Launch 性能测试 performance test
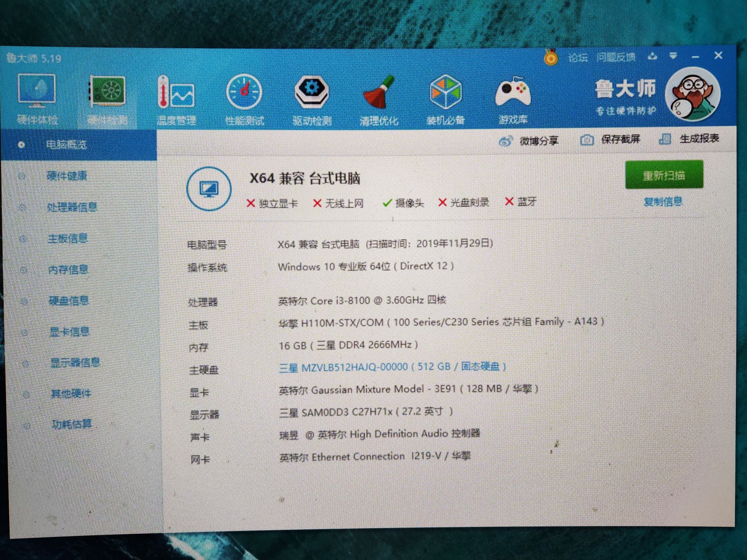This screenshot has height=560, width=747. click(244, 100)
